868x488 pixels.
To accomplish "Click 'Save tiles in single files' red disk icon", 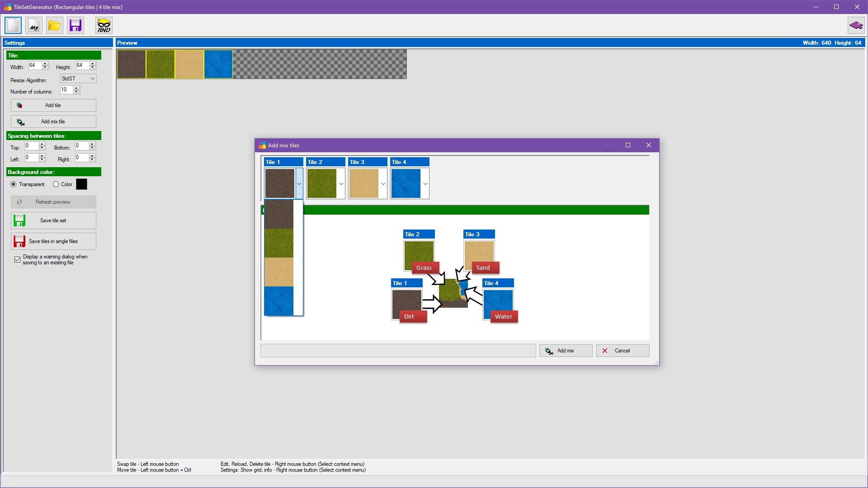I will tap(19, 241).
